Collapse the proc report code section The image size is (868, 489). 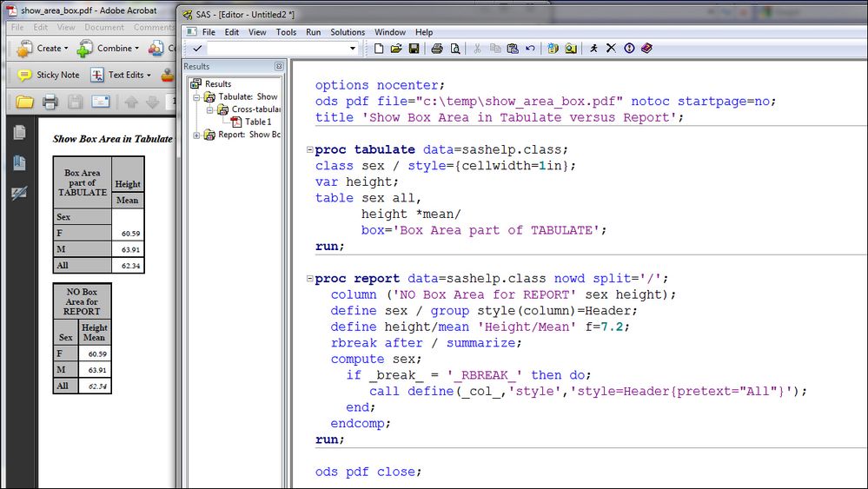click(x=309, y=280)
